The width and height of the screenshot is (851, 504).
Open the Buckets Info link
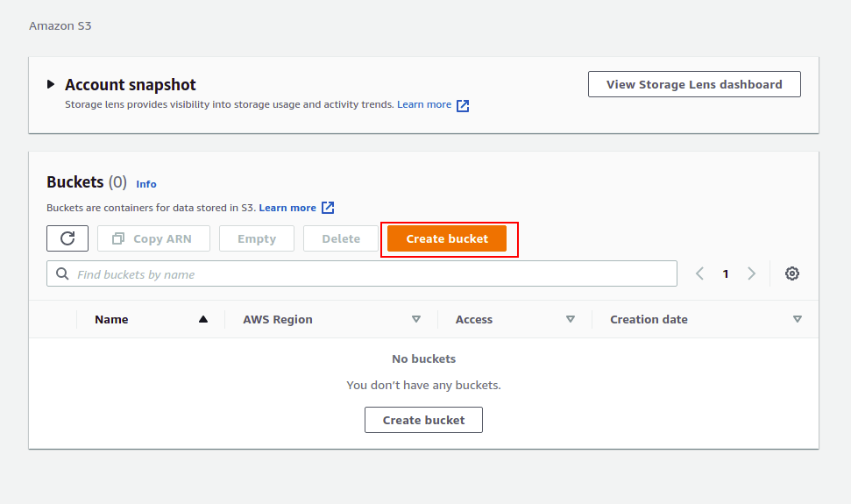pyautogui.click(x=146, y=184)
